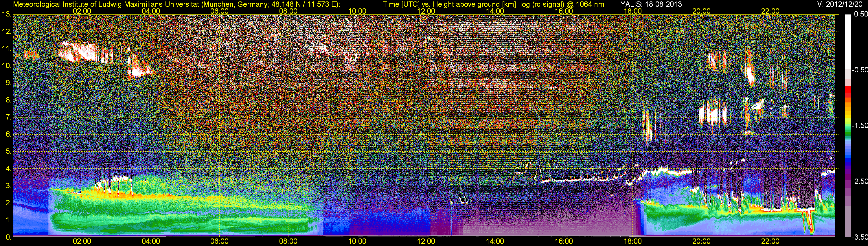Click the 'Time [UTC] vs. Height above ground' caption
The width and height of the screenshot is (868, 246).
(x=493, y=4)
